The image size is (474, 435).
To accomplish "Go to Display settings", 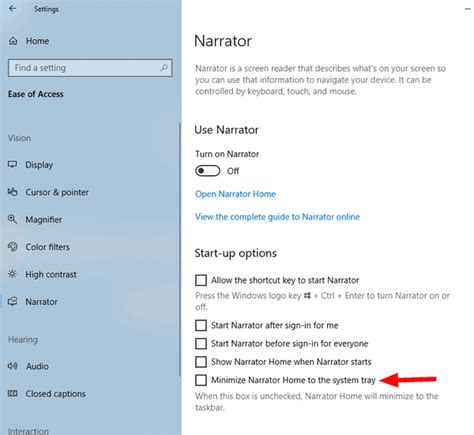I will coord(39,165).
